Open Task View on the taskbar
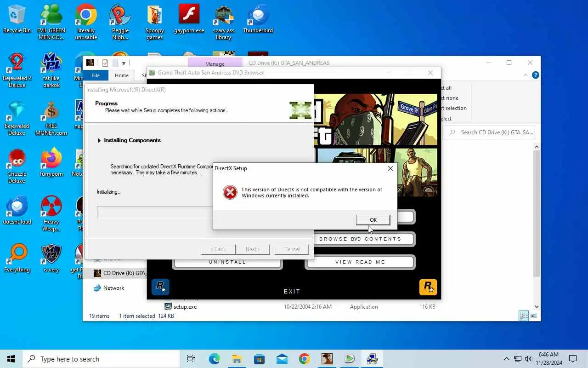 tap(191, 359)
